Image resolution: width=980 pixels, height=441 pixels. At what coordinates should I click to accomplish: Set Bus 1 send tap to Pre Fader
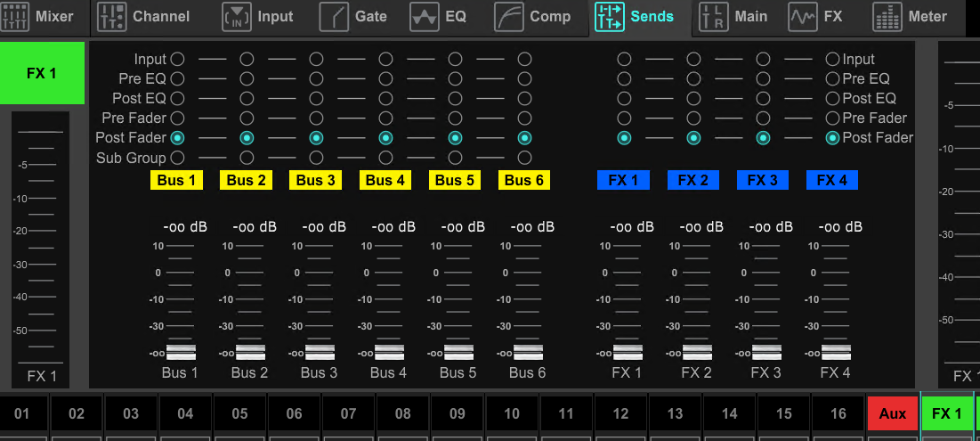pyautogui.click(x=177, y=118)
